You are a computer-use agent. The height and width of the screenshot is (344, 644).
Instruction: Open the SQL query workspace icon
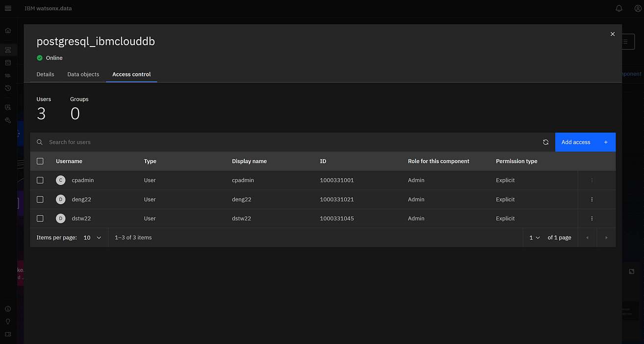click(8, 75)
